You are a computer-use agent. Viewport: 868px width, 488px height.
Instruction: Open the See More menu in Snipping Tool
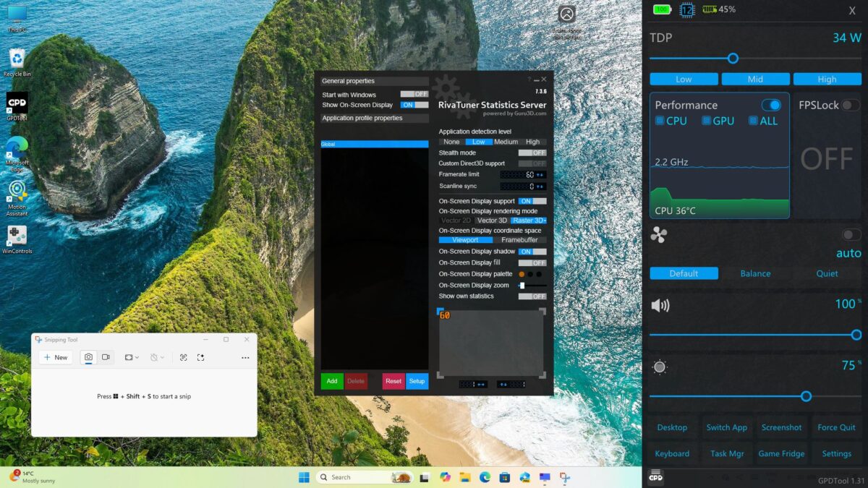pos(244,357)
